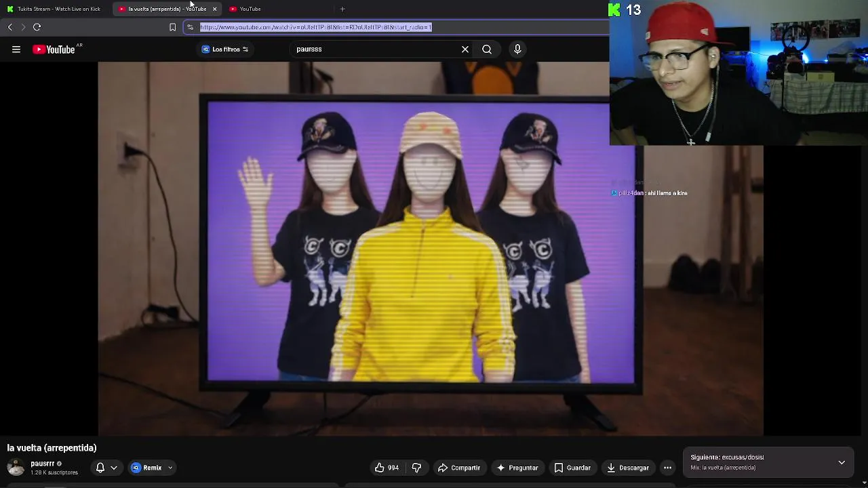The height and width of the screenshot is (488, 868).
Task: Go back with browser back arrow
Action: [x=9, y=27]
